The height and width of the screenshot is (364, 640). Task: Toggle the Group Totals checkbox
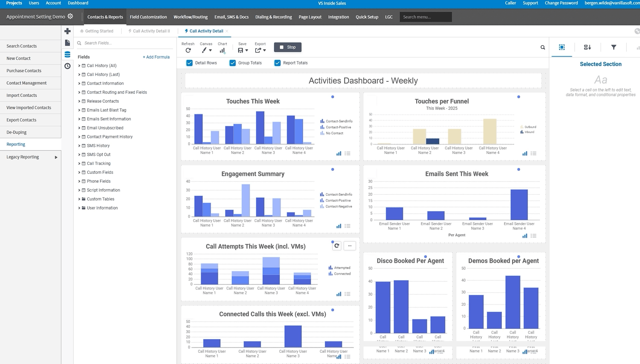pyautogui.click(x=233, y=63)
